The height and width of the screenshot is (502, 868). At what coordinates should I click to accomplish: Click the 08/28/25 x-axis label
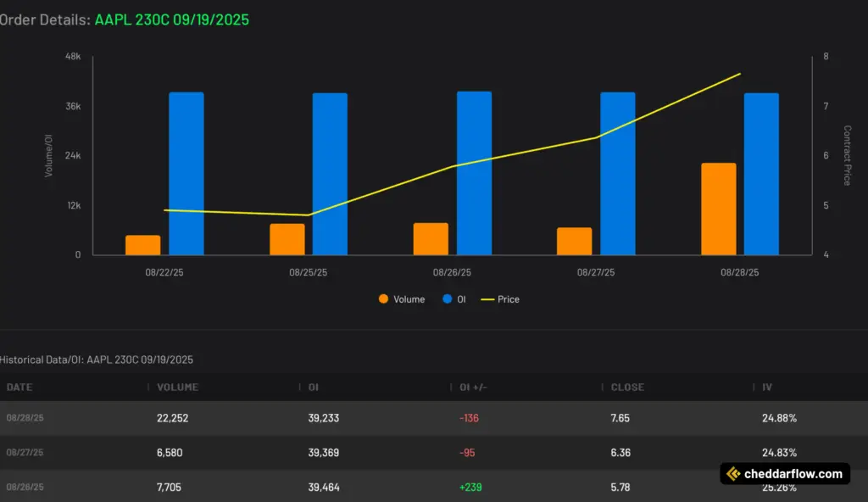[739, 272]
